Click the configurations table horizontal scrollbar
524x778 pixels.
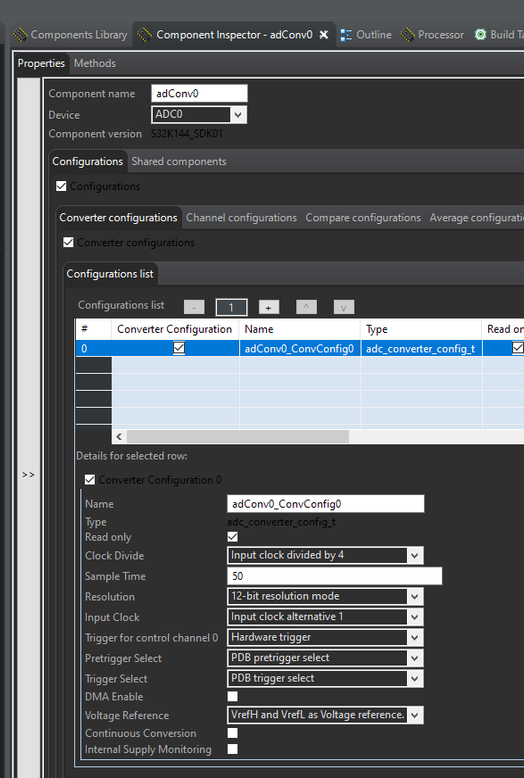coord(238,437)
